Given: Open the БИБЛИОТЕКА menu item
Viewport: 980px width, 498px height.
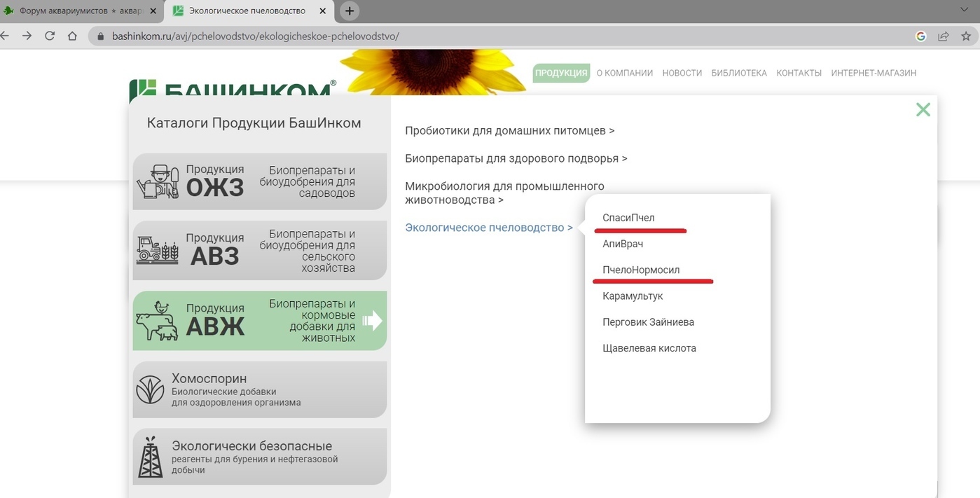Looking at the screenshot, I should pyautogui.click(x=739, y=73).
